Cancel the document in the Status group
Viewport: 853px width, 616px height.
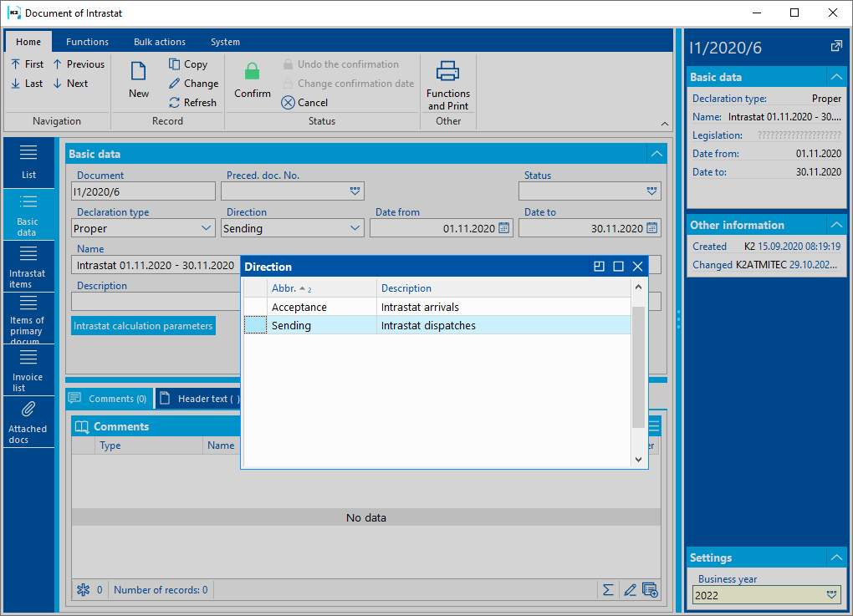click(x=304, y=102)
